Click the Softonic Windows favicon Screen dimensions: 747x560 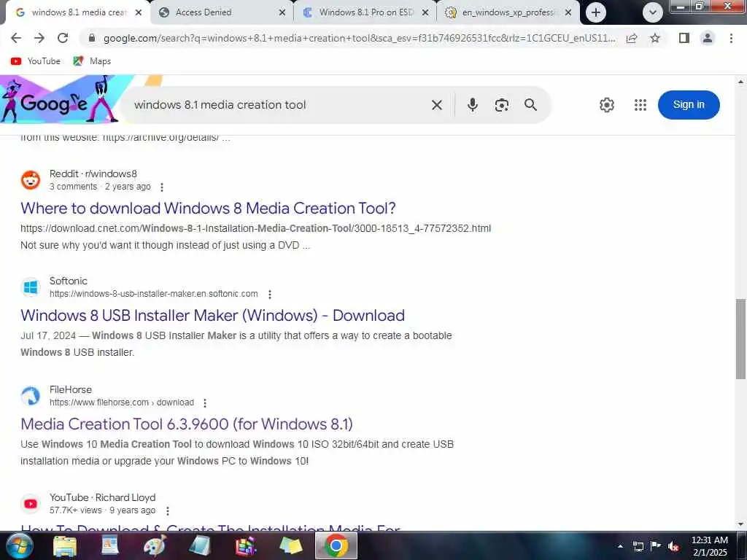pos(31,287)
